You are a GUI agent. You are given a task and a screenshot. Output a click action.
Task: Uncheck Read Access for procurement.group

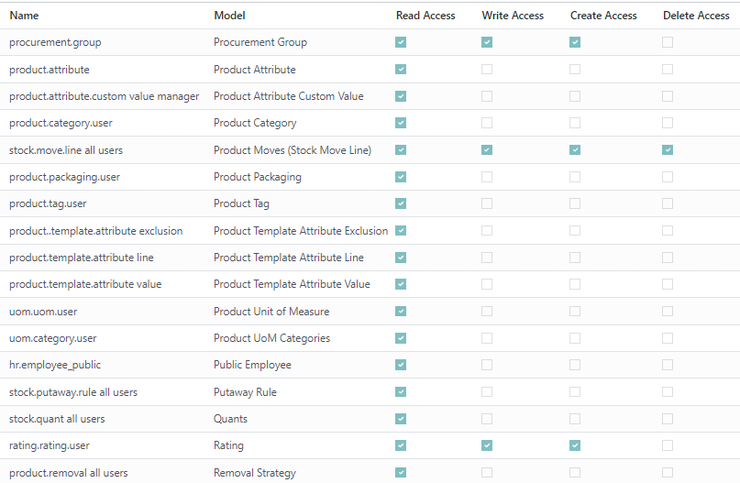pos(401,42)
